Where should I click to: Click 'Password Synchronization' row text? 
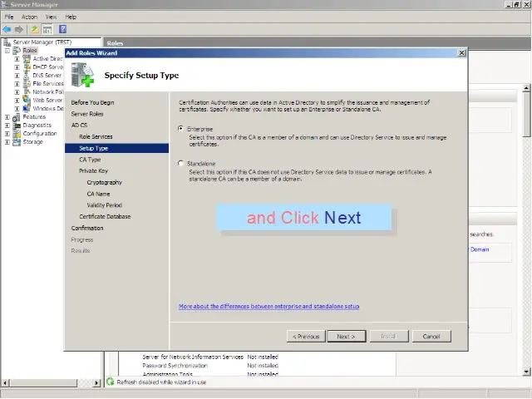[x=175, y=366]
